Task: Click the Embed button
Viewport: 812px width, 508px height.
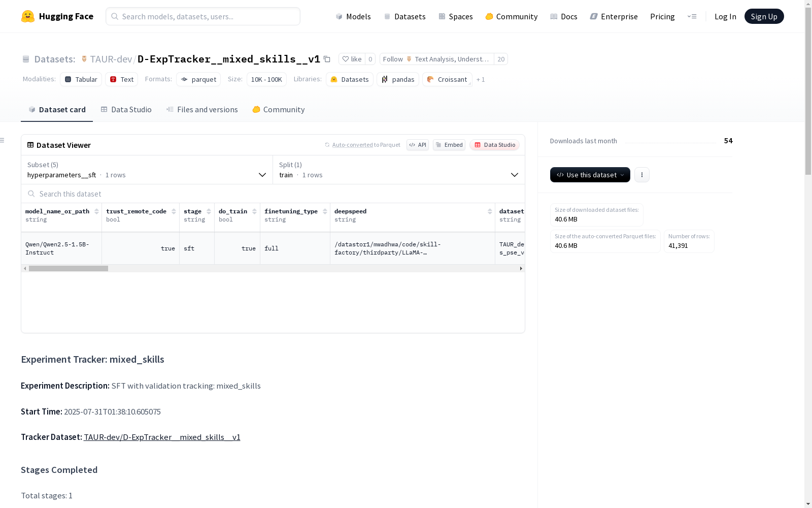Action: 449,145
